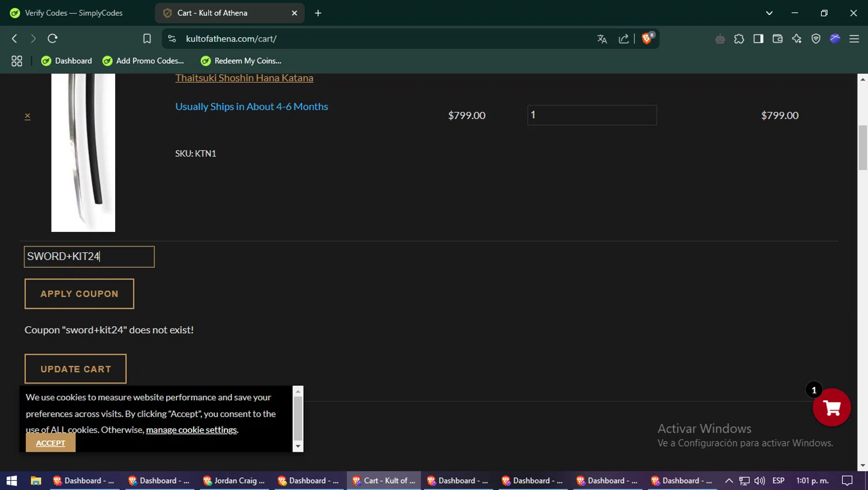Click the Apply Coupon button
The height and width of the screenshot is (490, 868).
click(x=79, y=294)
